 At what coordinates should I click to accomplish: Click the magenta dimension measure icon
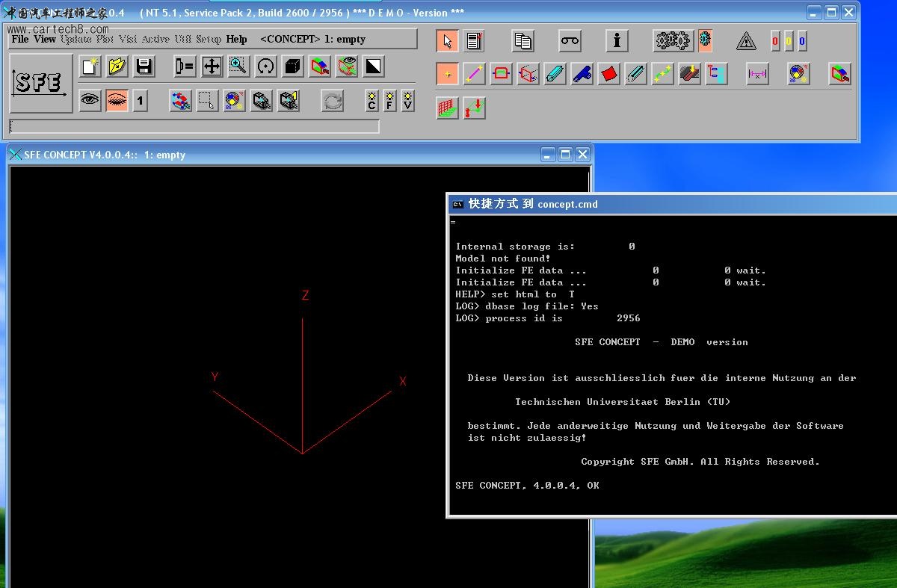pos(757,73)
